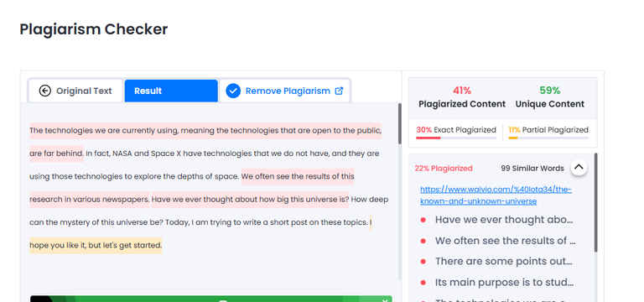The height and width of the screenshot is (302, 644).
Task: Click the 41% Plagiarized Content figure
Action: 462,91
